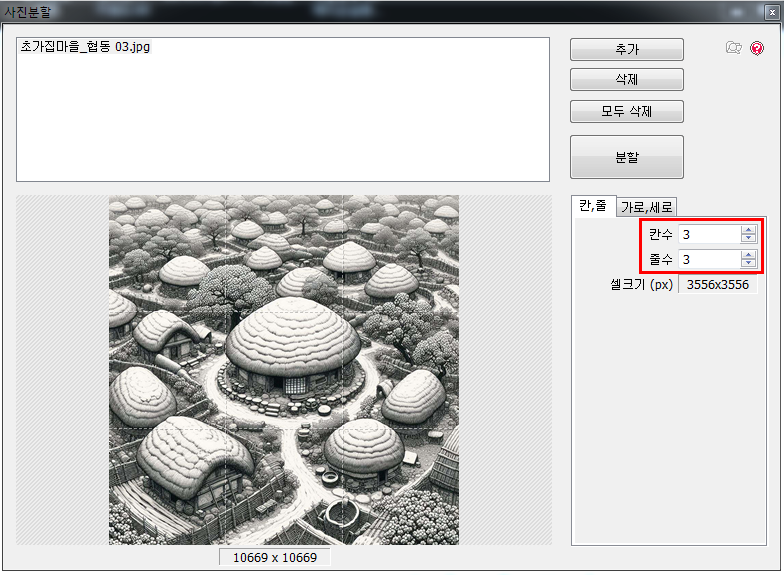Switch to the 칸,줄 tab
Viewport: 784px width, 575px height.
(x=593, y=206)
